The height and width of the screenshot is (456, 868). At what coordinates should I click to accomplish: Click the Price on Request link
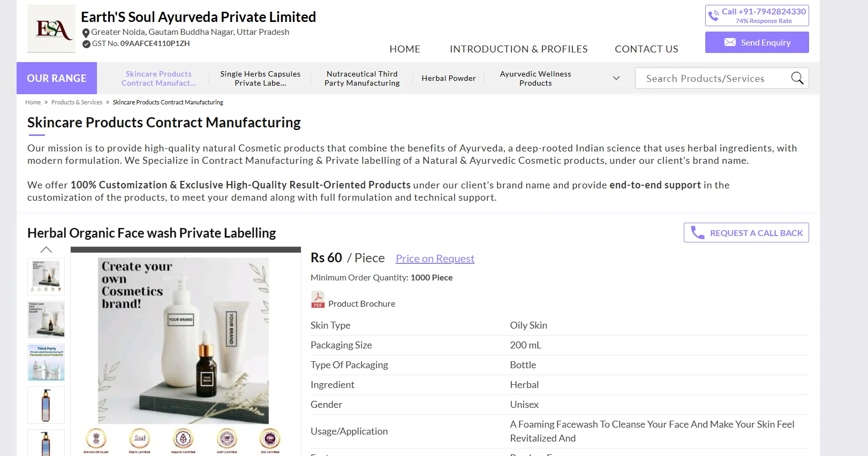[435, 259]
